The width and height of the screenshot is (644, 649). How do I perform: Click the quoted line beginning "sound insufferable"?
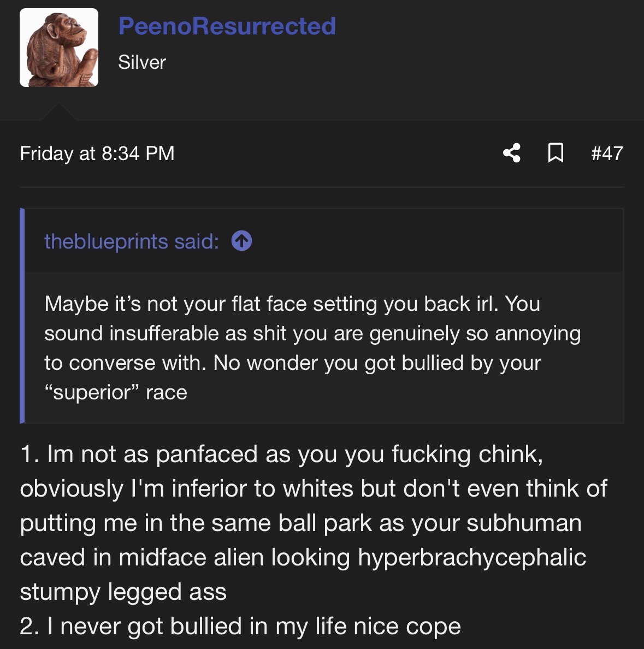(312, 334)
